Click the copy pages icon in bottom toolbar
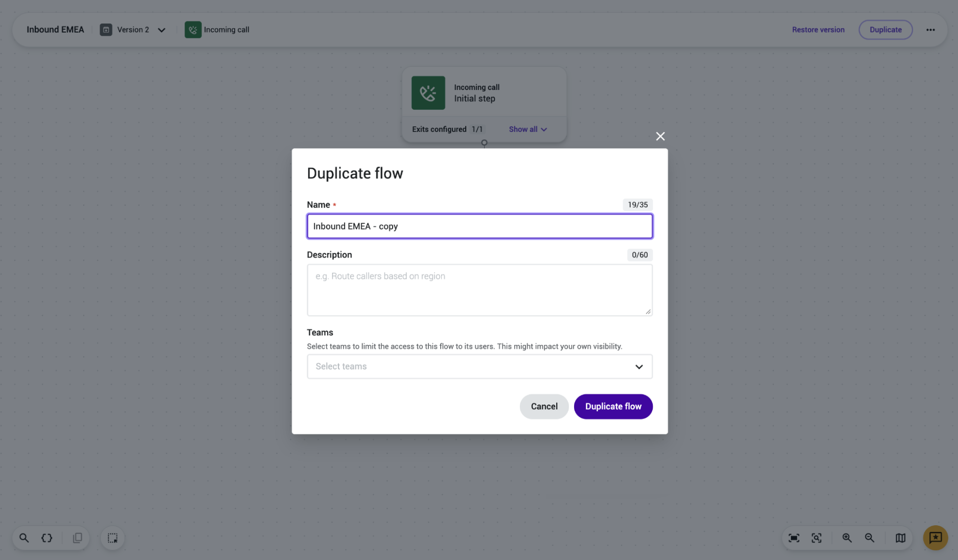This screenshot has width=958, height=560. coord(77,538)
